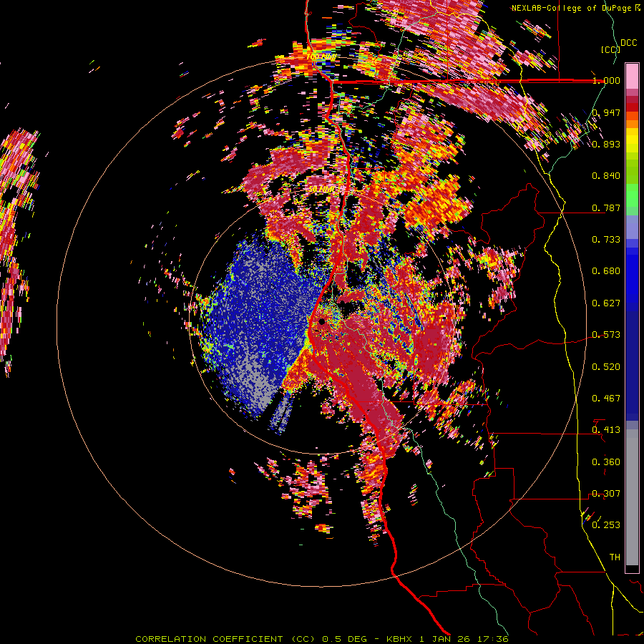Pick the light pink swatch atop the color bar

point(632,76)
